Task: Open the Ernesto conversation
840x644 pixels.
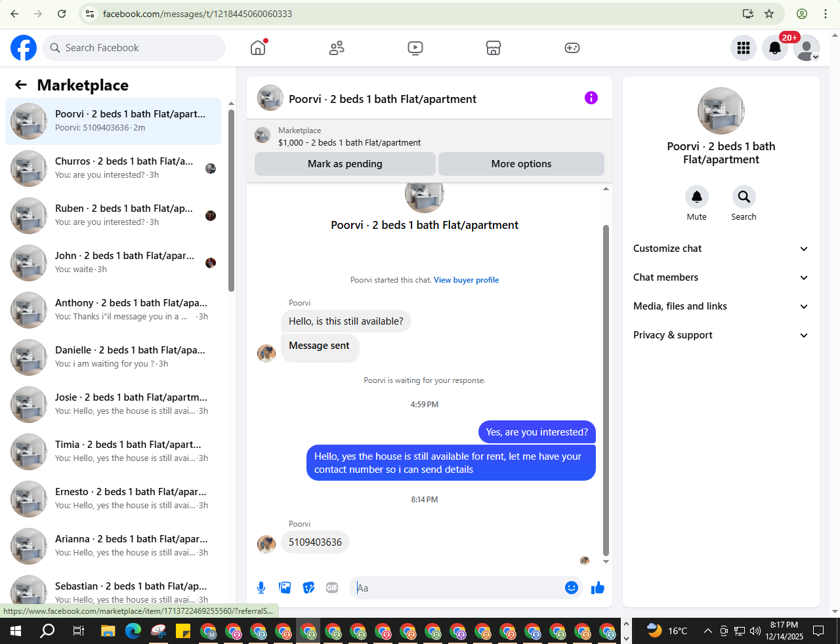Action: click(x=113, y=499)
